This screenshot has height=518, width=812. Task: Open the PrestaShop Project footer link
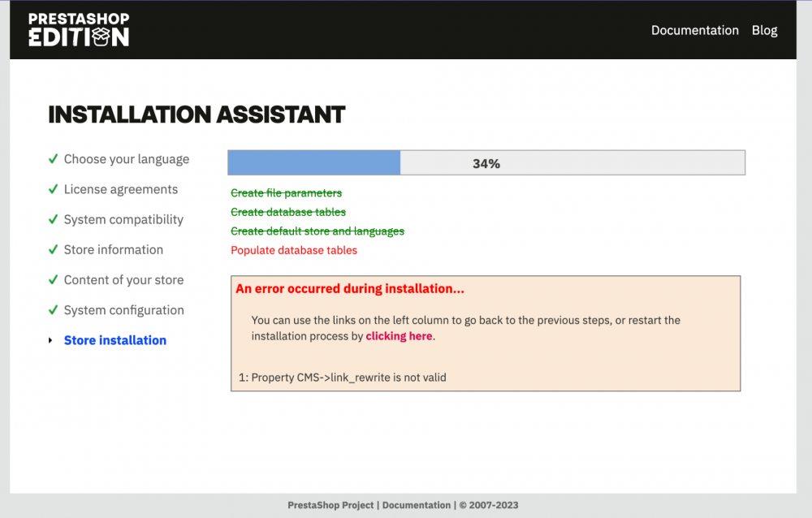coord(330,505)
